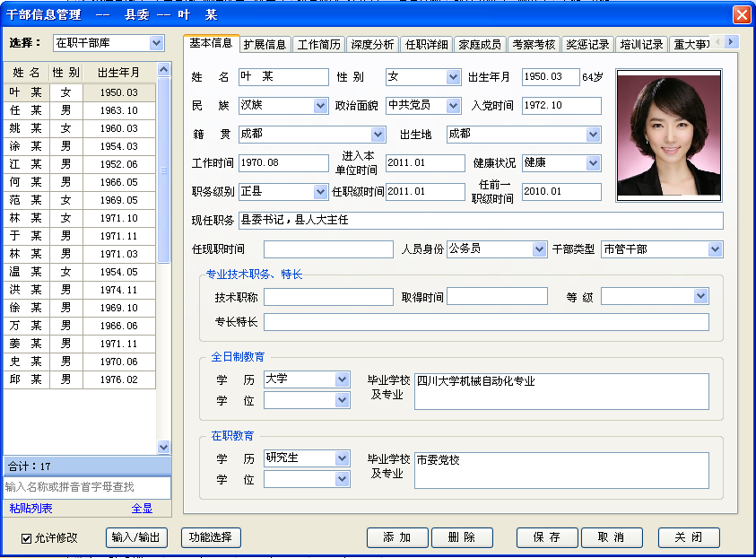Expand the 性别 dropdown
The width and height of the screenshot is (756, 558).
pyautogui.click(x=454, y=77)
